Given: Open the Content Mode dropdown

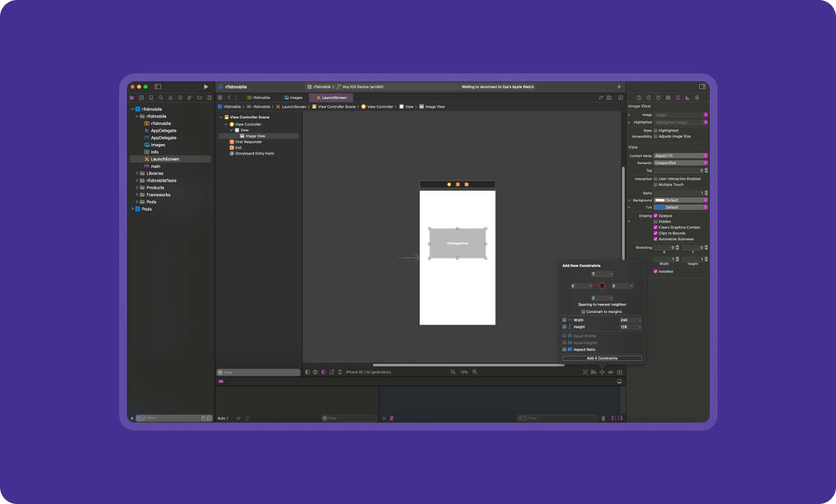Looking at the screenshot, I should (680, 155).
